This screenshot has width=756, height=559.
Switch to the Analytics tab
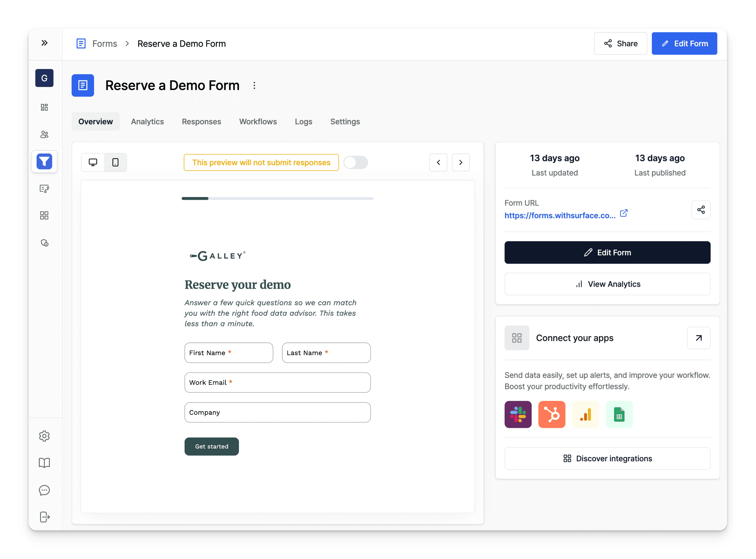147,122
